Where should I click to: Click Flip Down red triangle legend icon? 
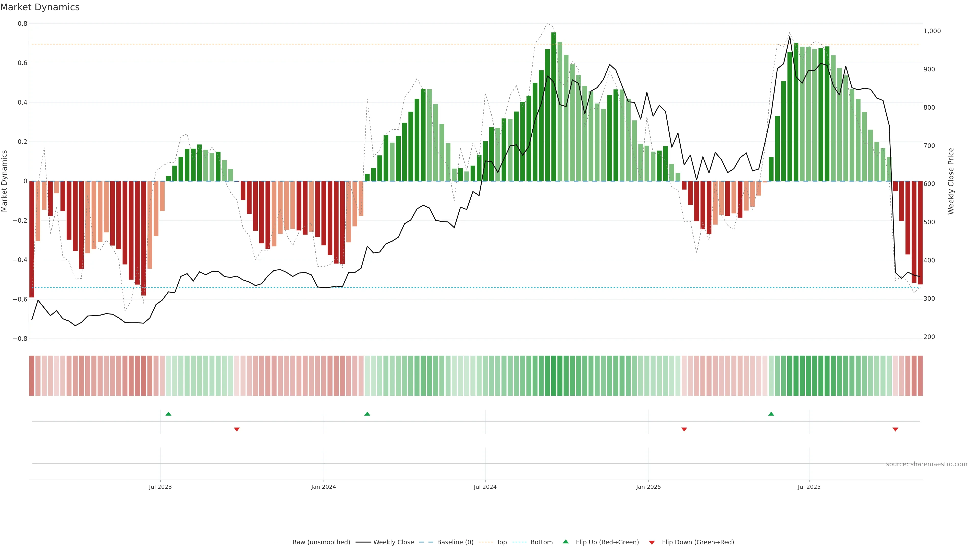[652, 543]
